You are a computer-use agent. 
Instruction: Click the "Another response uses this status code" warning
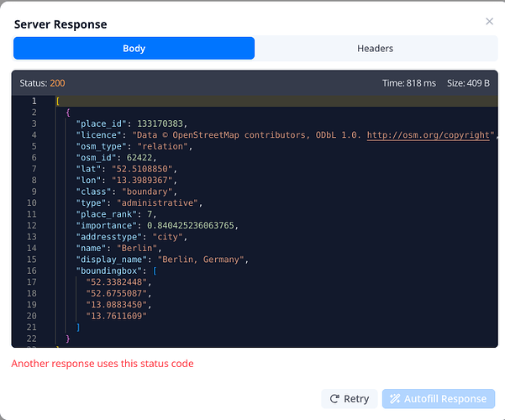103,364
